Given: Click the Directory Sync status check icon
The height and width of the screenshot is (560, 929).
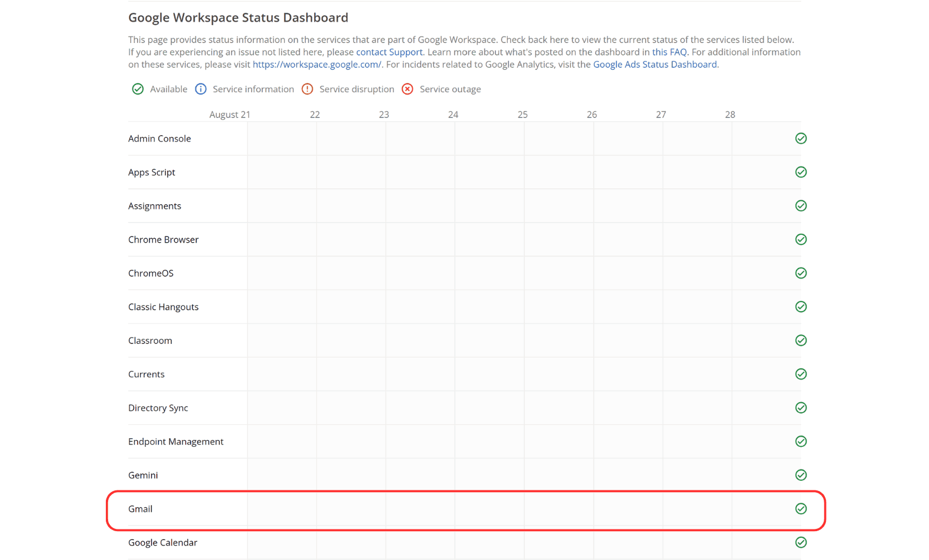Looking at the screenshot, I should tap(800, 408).
